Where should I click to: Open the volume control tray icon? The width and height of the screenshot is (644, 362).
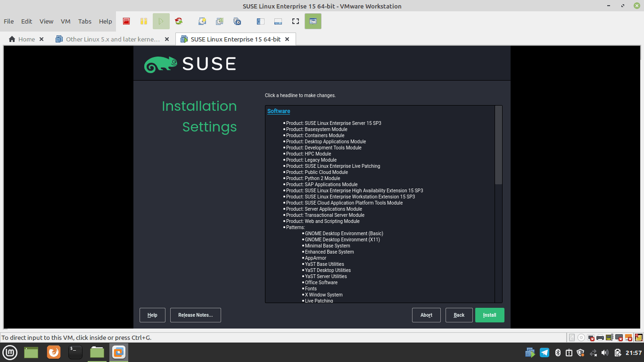(605, 353)
